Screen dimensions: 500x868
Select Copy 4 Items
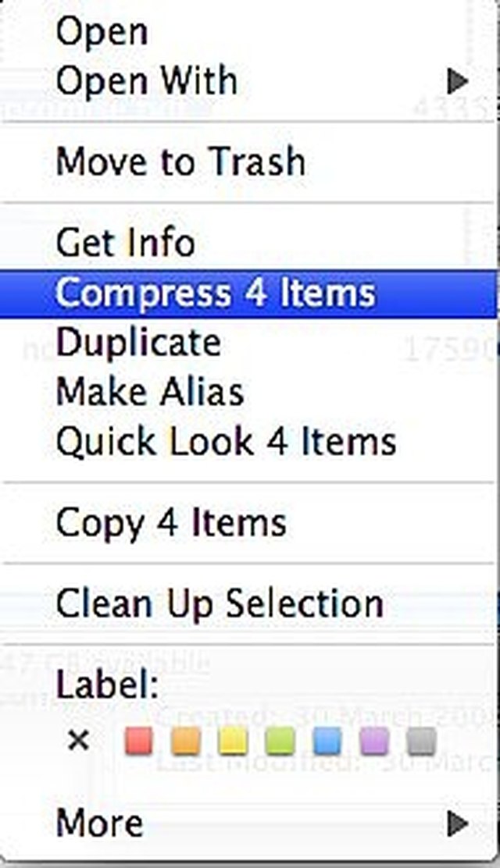(x=248, y=522)
